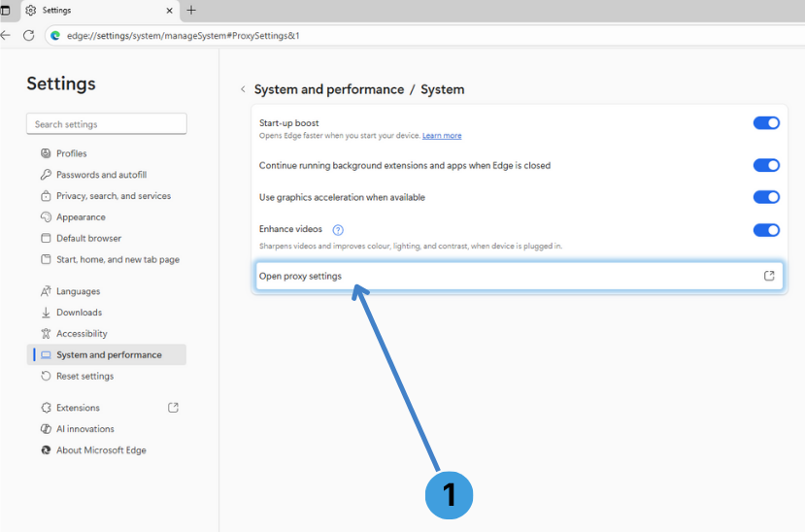Click the System and performance breadcrumb link
Image resolution: width=805 pixels, height=532 pixels.
[x=328, y=89]
